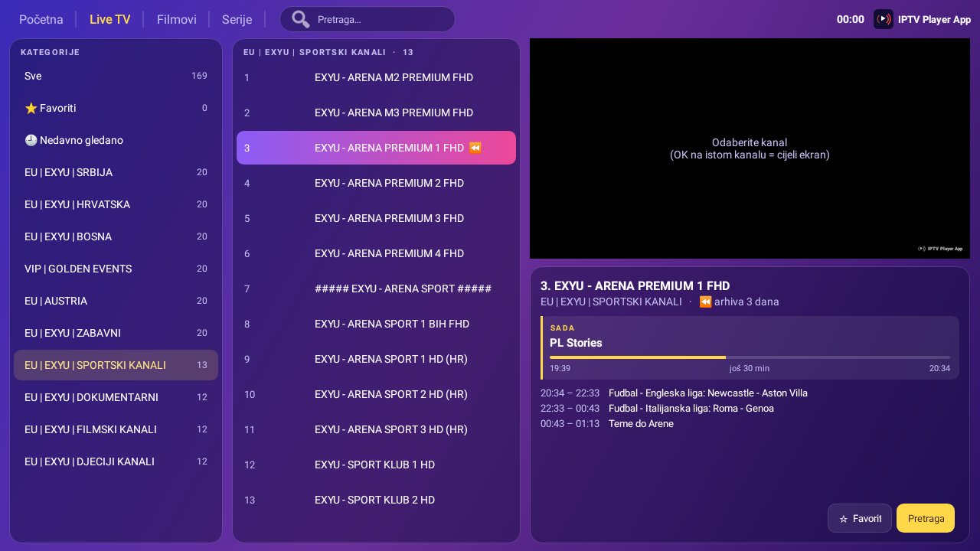Open the EU | EXYU | SRBIJA category
Image resolution: width=980 pixels, height=551 pixels.
[x=116, y=172]
